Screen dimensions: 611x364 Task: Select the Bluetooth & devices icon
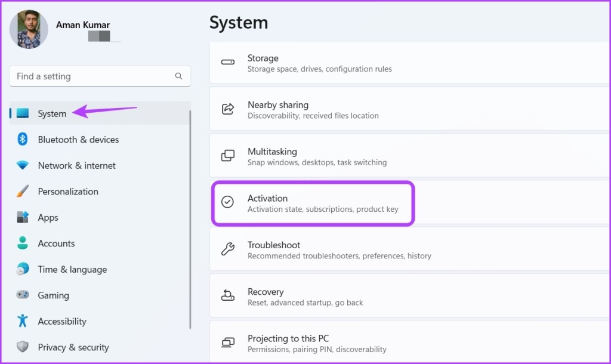pyautogui.click(x=22, y=140)
